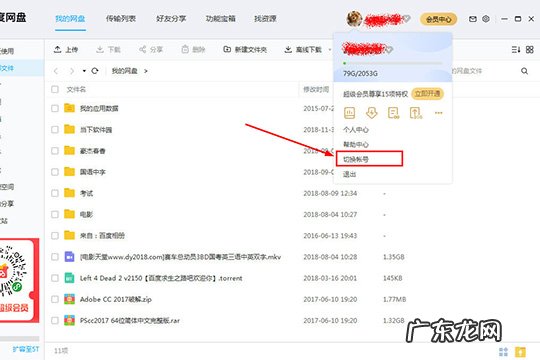This screenshot has width=540, height=360.
Task: Select the 电影 folder name
Action: (x=86, y=215)
